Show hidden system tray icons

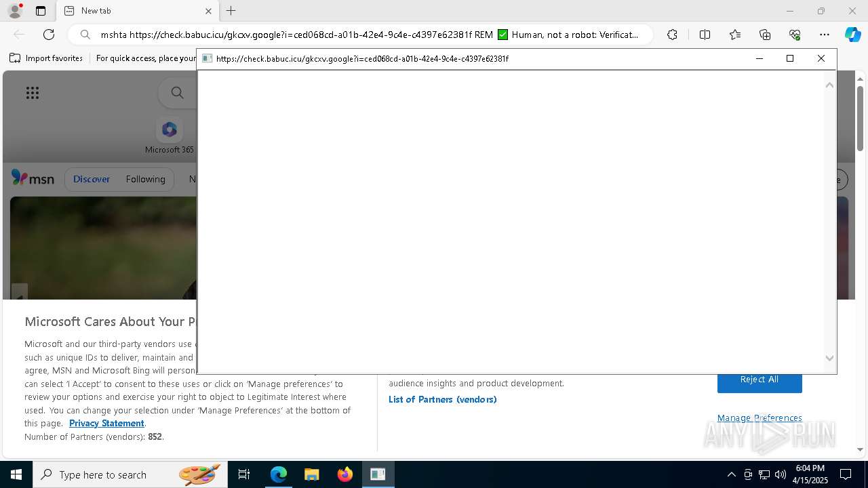(x=731, y=474)
